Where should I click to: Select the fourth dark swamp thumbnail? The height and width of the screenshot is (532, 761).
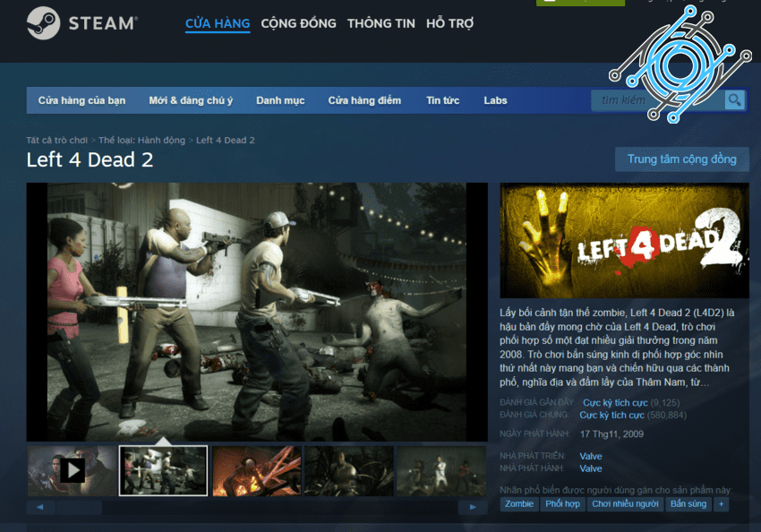(x=349, y=471)
